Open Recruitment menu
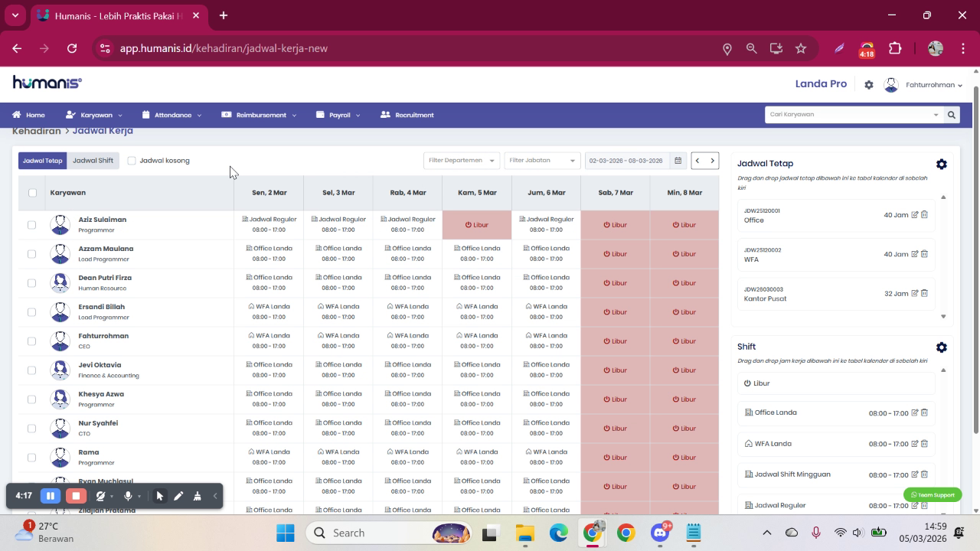Image resolution: width=980 pixels, height=551 pixels. 407,115
